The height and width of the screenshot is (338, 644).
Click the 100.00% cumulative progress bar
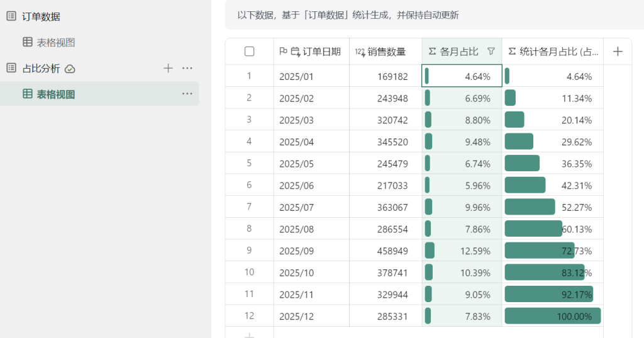[552, 316]
